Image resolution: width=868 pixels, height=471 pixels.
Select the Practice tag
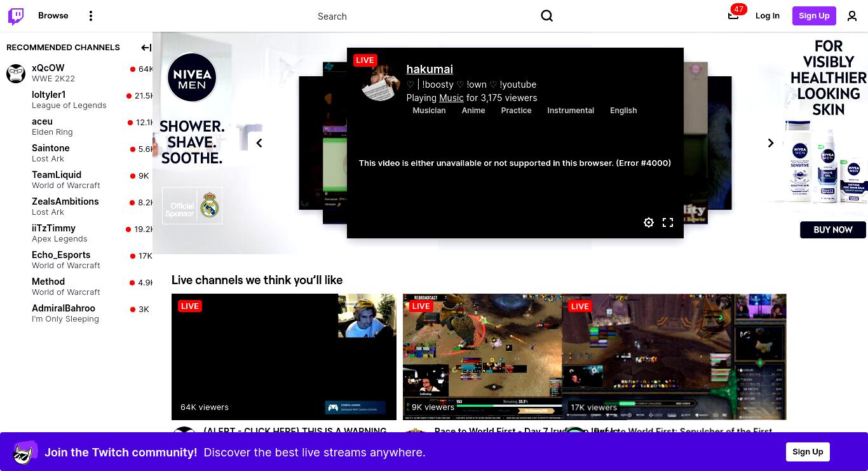(x=516, y=111)
